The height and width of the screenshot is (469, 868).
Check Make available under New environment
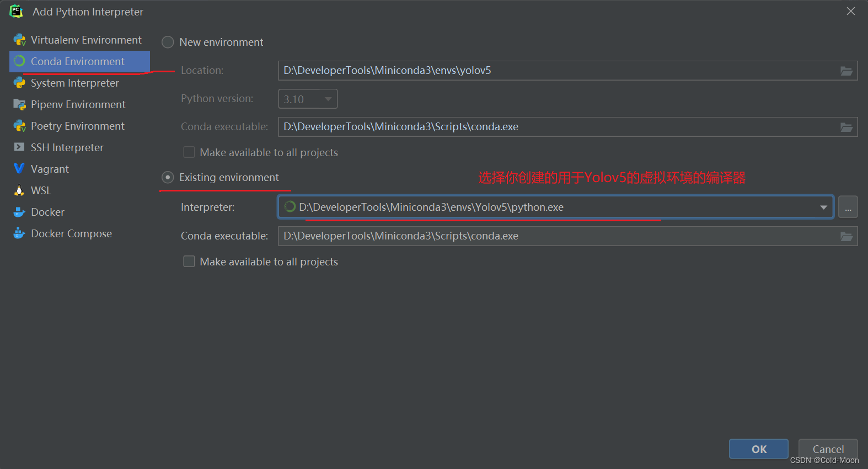click(189, 152)
